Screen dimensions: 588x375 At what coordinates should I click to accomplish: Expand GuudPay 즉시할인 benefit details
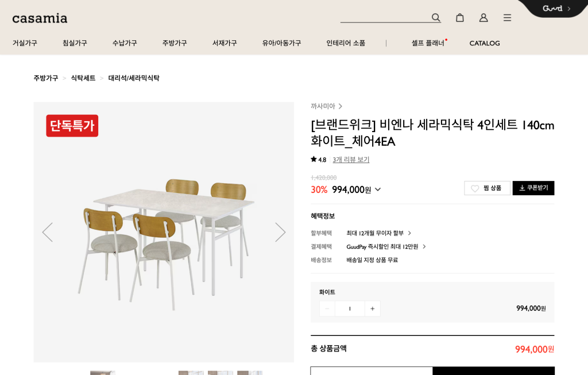pos(424,246)
